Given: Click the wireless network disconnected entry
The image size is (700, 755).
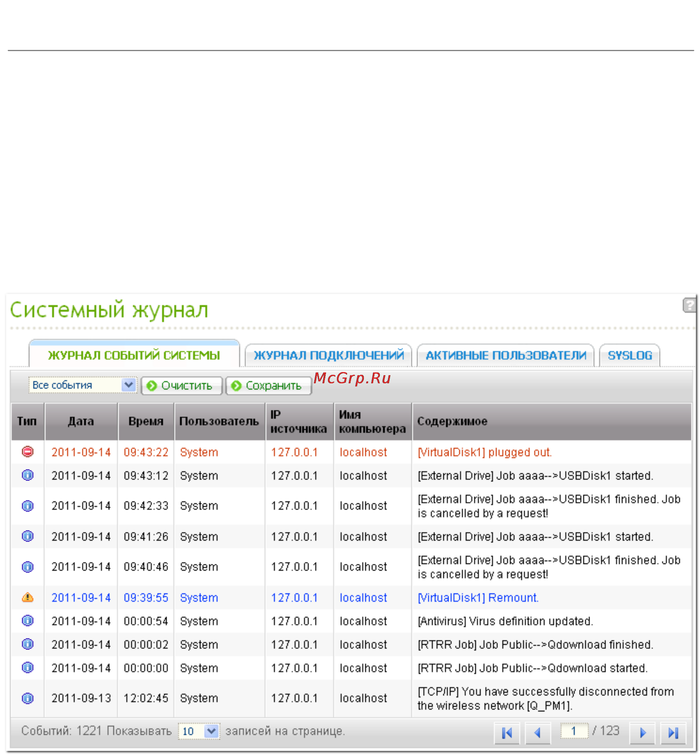Looking at the screenshot, I should (546, 698).
